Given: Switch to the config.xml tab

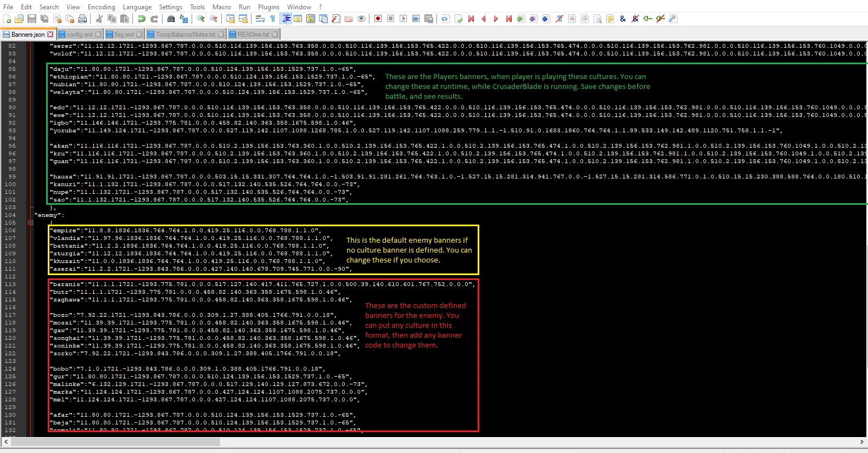Looking at the screenshot, I should 79,34.
